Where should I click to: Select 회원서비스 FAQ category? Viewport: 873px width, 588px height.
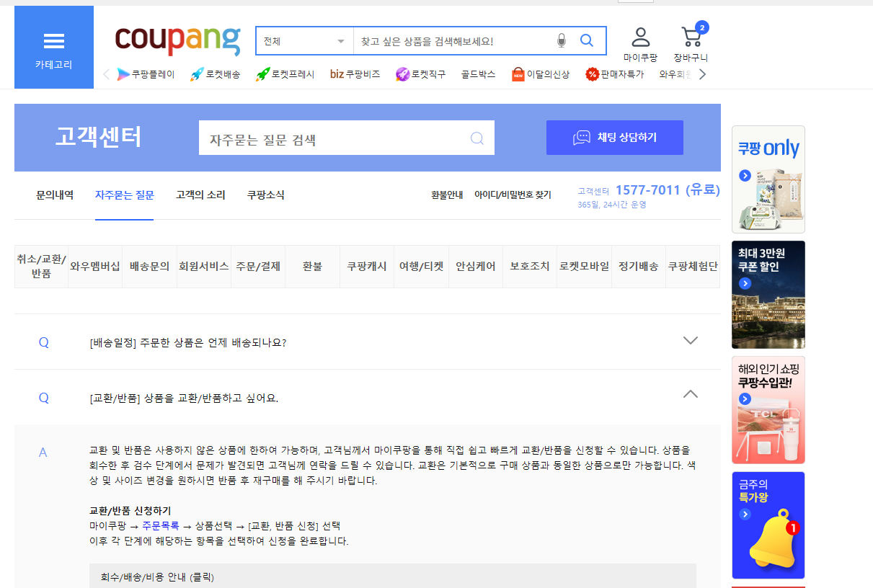pos(204,267)
